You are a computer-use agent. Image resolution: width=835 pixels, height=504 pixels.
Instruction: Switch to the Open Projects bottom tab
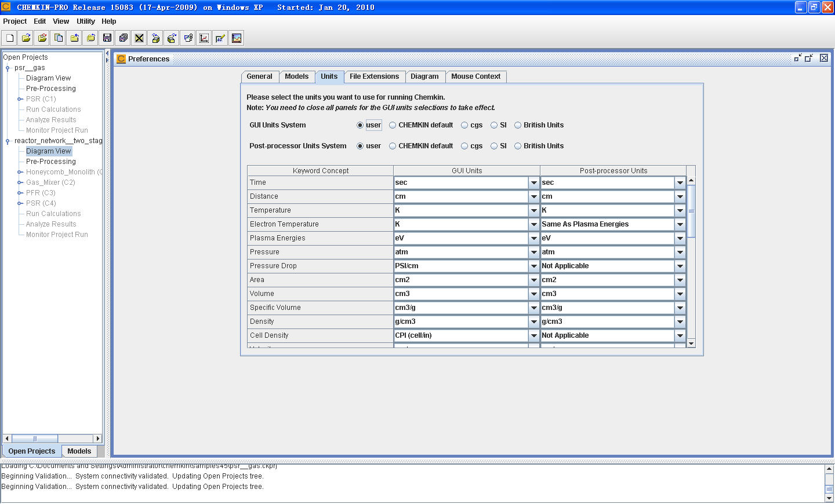pyautogui.click(x=32, y=451)
